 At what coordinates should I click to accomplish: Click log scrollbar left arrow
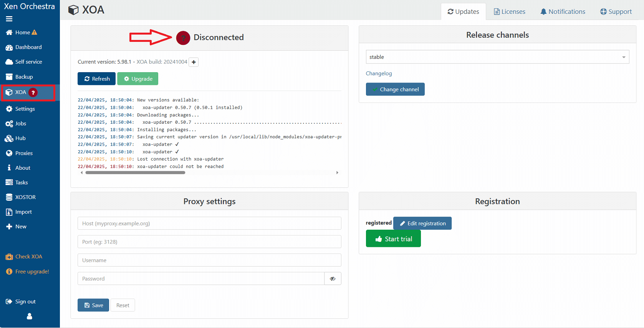point(81,173)
